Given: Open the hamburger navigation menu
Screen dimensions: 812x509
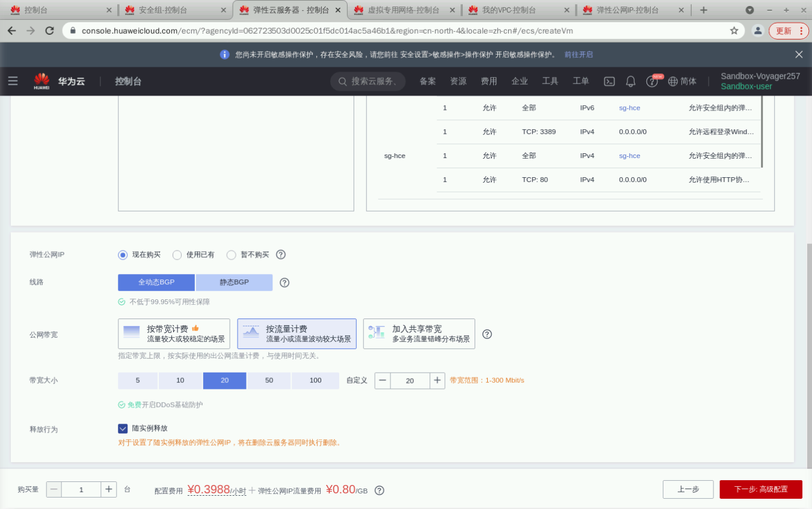Looking at the screenshot, I should [x=13, y=81].
